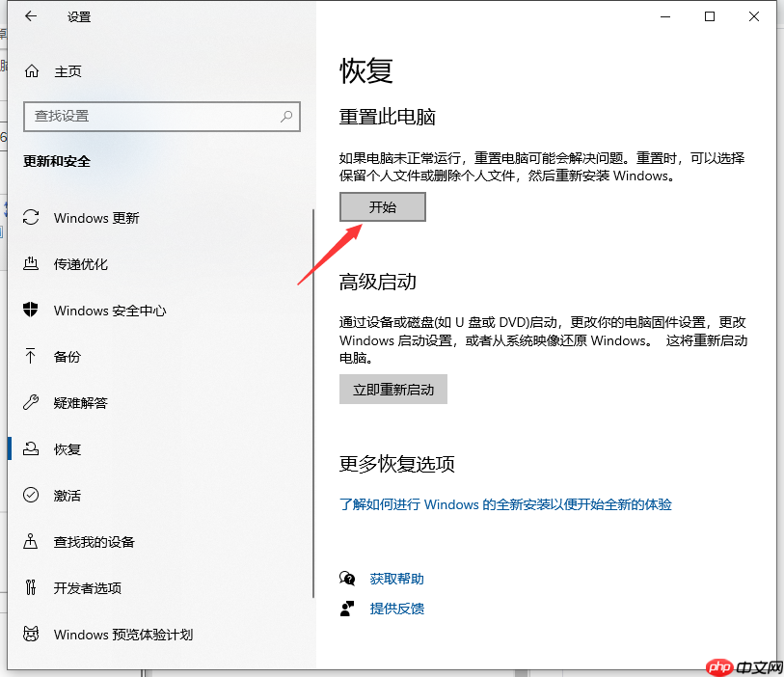Click the 备份 upload arrow icon
Viewport: 784px width, 677px height.
(x=31, y=356)
